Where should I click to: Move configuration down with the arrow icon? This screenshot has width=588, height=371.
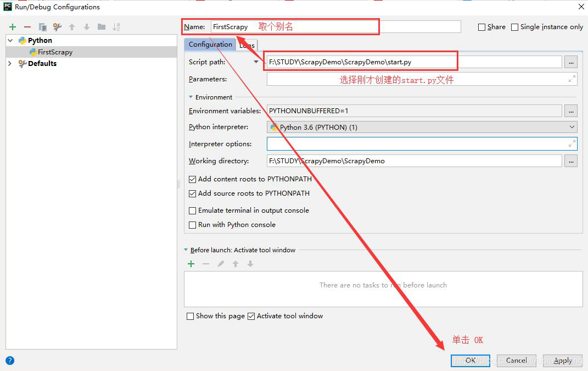coord(87,26)
